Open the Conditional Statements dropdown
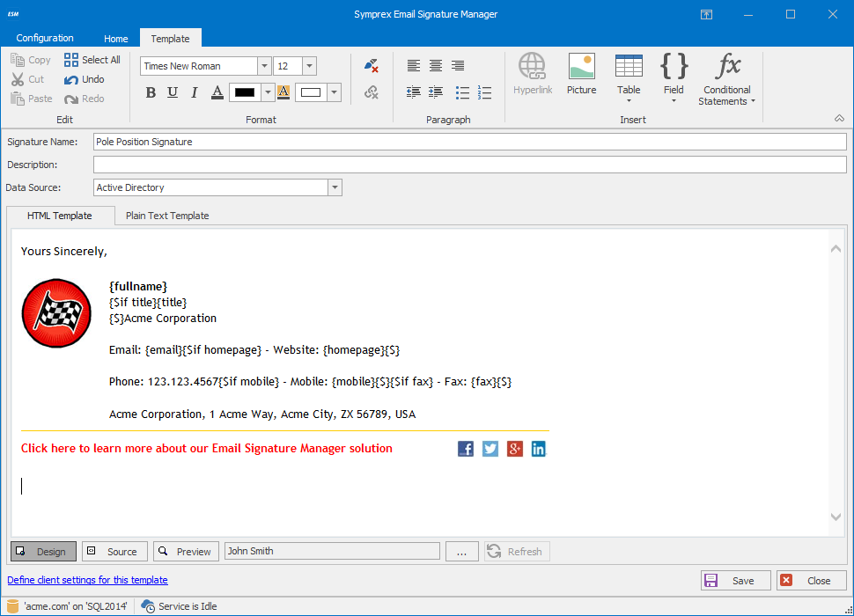The image size is (854, 616). point(727,79)
